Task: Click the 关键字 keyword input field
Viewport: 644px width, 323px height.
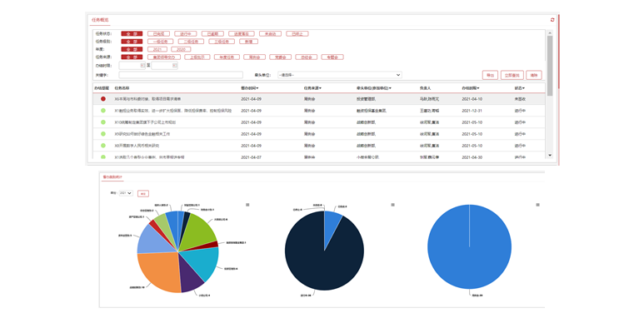Action: 181,75
